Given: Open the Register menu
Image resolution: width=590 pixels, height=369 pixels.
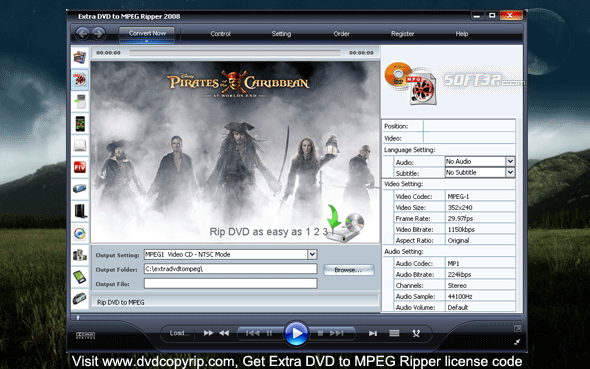Looking at the screenshot, I should pyautogui.click(x=402, y=34).
